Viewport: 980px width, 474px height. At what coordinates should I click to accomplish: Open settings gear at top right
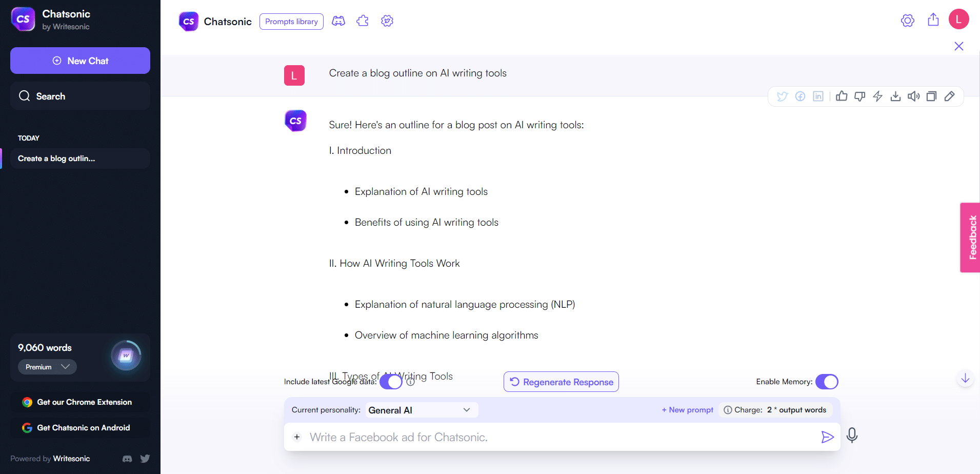pos(908,21)
